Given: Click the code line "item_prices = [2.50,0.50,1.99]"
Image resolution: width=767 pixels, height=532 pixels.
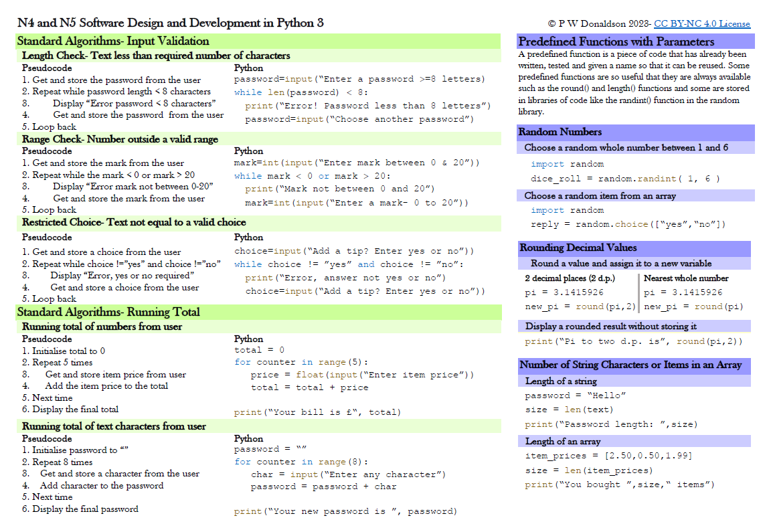Looking at the screenshot, I should click(x=608, y=456).
